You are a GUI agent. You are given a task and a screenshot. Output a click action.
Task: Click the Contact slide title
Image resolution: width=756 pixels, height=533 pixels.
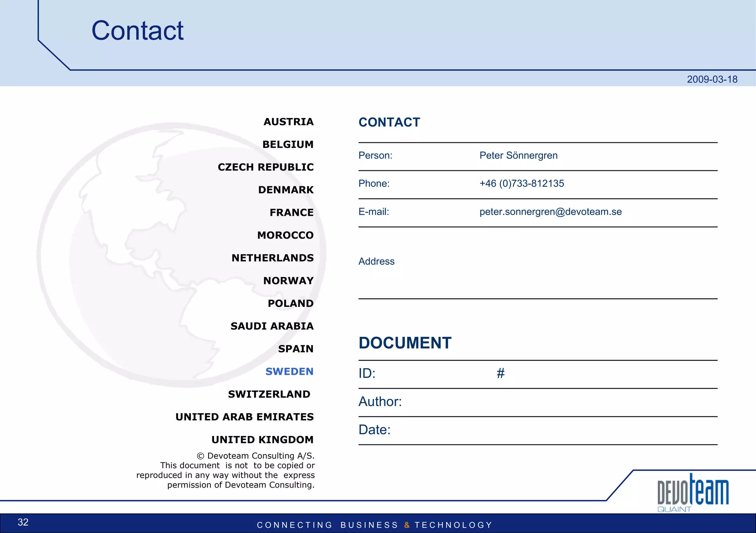(x=137, y=31)
